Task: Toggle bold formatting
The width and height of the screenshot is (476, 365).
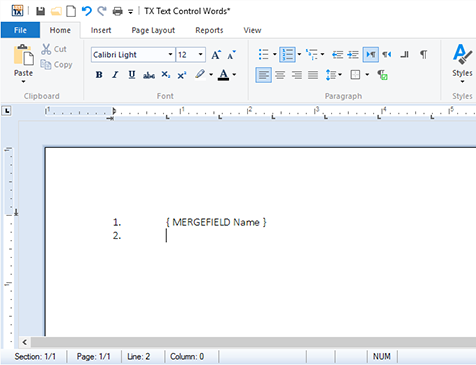Action: pos(99,75)
